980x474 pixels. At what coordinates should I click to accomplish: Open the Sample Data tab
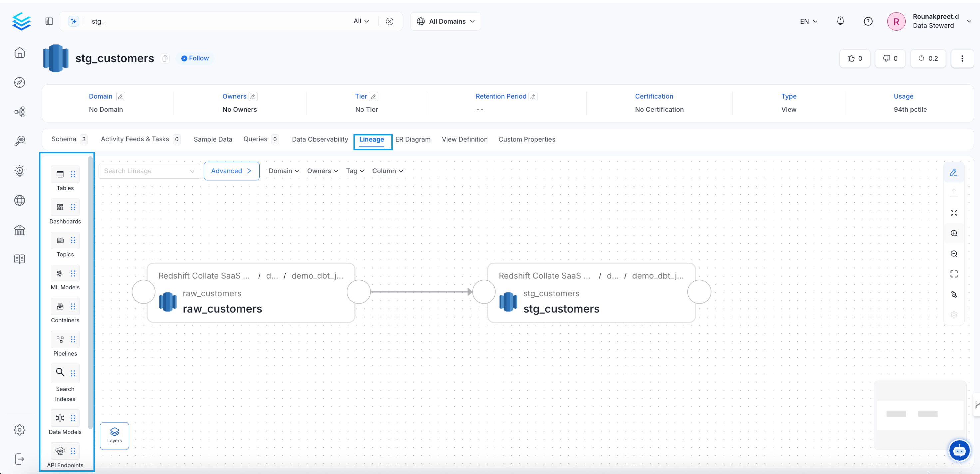click(x=213, y=139)
